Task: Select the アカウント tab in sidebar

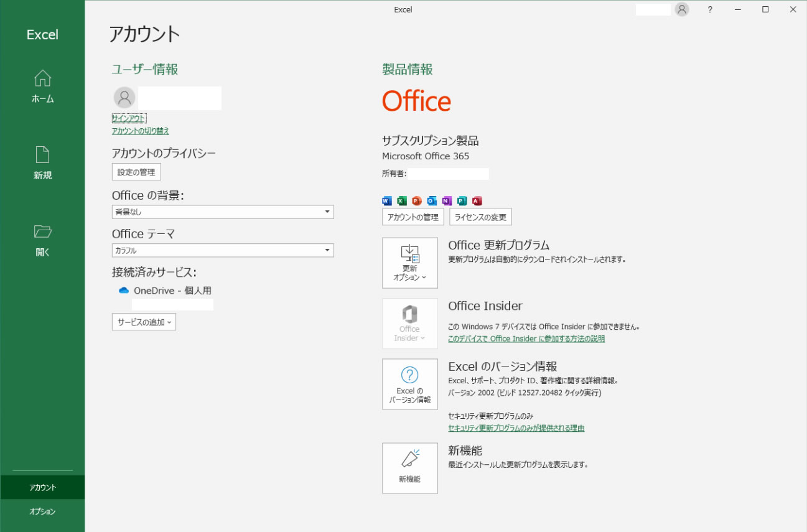Action: tap(42, 487)
